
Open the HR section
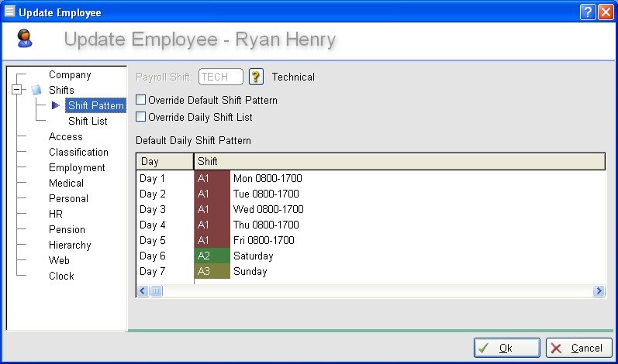pos(56,214)
